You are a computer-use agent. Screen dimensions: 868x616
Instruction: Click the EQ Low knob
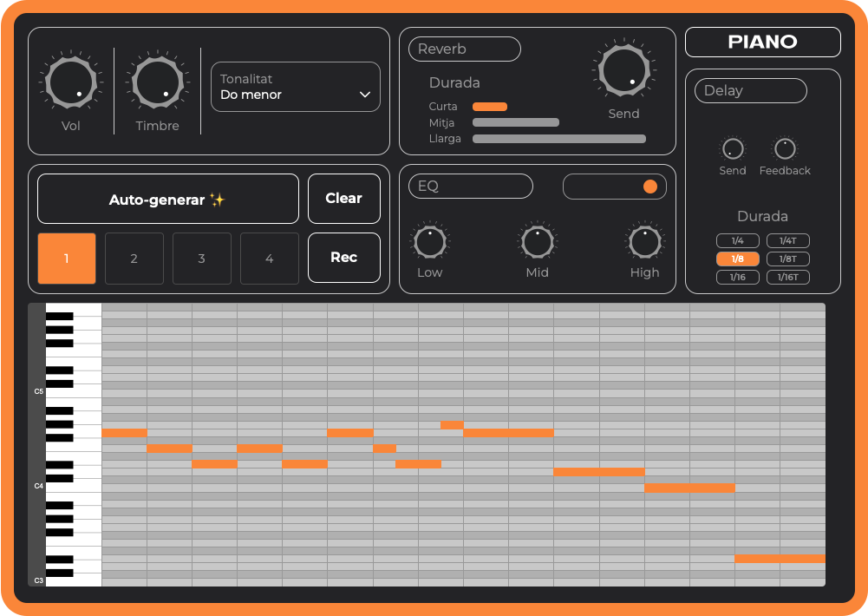pyautogui.click(x=430, y=242)
